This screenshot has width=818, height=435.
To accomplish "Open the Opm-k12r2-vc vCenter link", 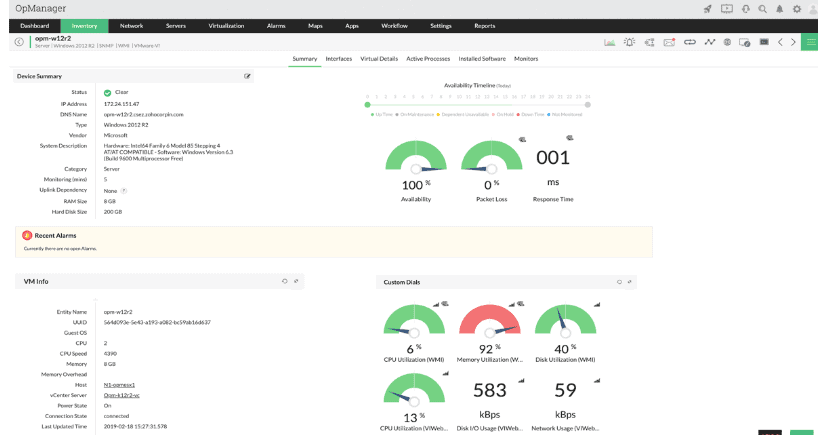I will [122, 395].
